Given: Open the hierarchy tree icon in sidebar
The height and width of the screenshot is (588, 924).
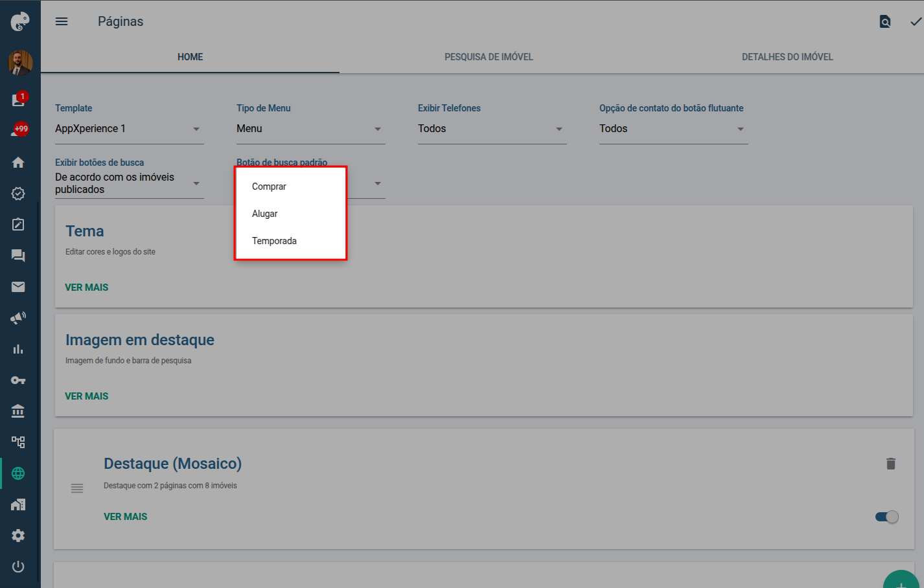Looking at the screenshot, I should coord(18,442).
